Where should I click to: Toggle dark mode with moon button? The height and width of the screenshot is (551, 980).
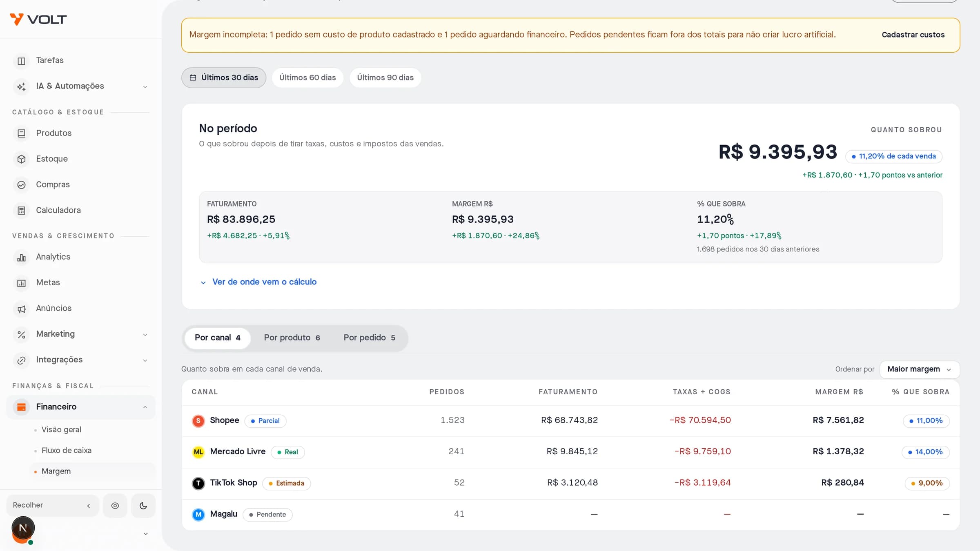point(143,506)
